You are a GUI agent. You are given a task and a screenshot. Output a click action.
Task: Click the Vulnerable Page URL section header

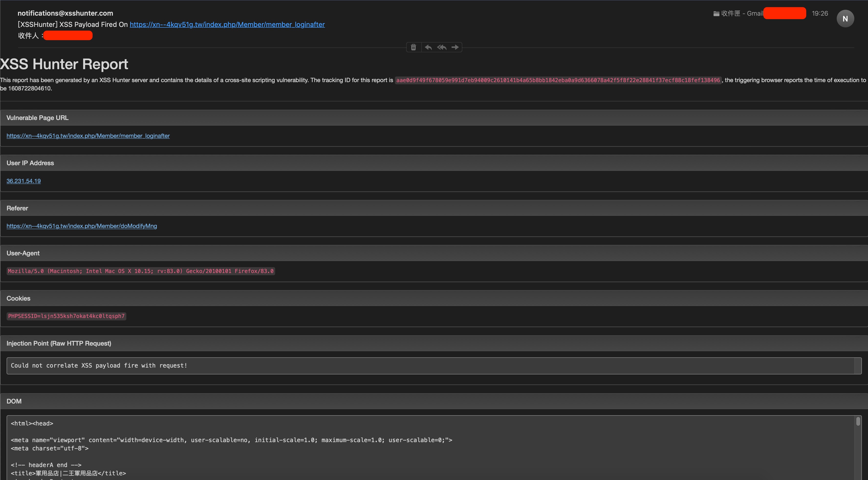tap(434, 118)
